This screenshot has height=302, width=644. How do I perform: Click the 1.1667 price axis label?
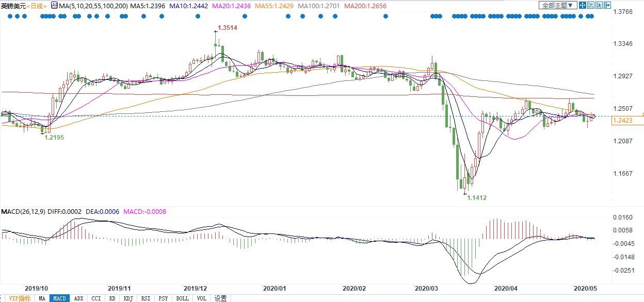point(622,174)
